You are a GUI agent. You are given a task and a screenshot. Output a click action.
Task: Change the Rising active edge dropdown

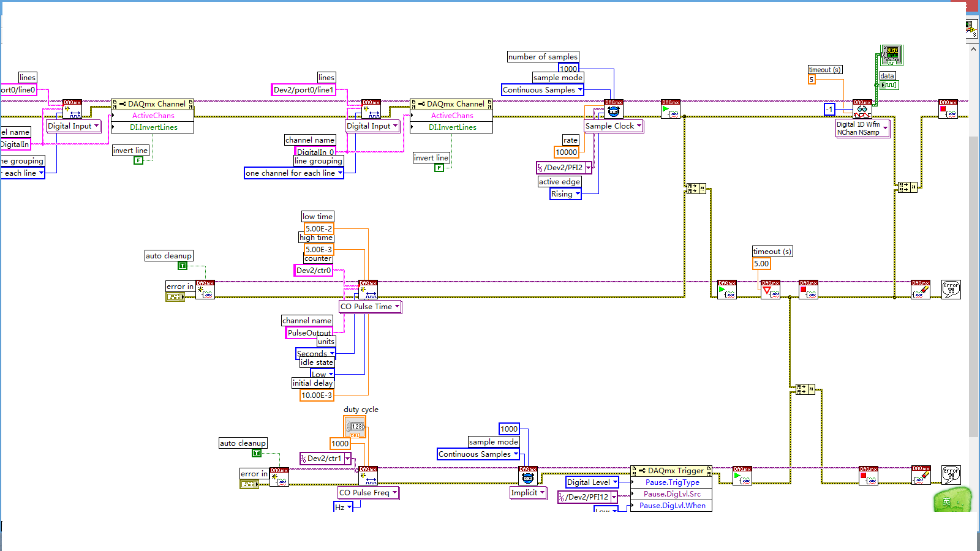point(565,194)
